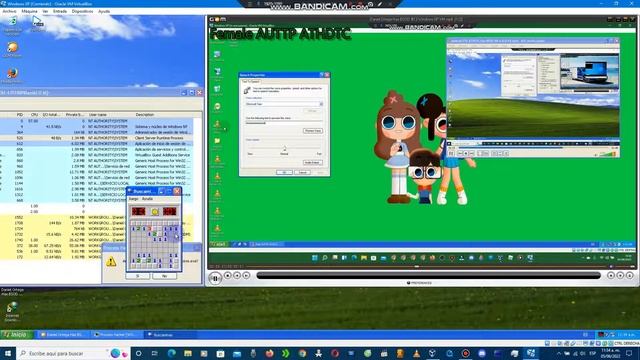This screenshot has width=640, height=360.
Task: Launch Google Chrome from the Windows taskbar
Action: pyautogui.click(x=302, y=353)
